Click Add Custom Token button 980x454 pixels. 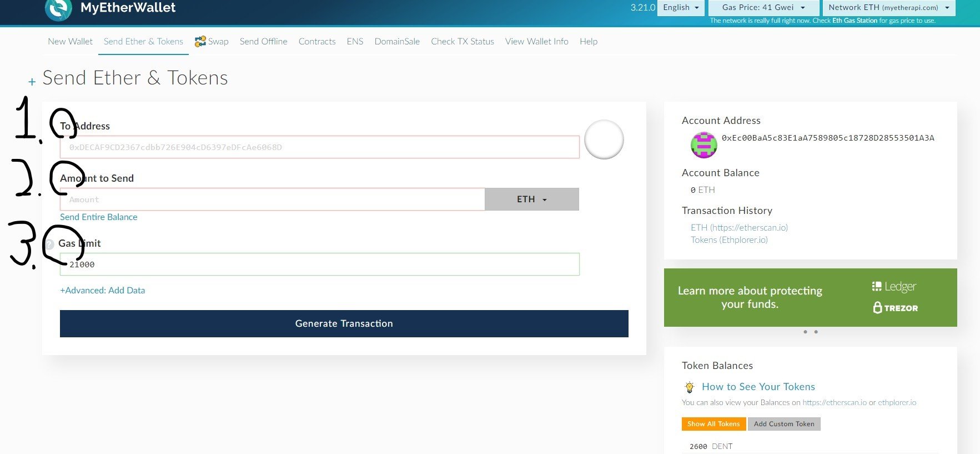(x=784, y=424)
